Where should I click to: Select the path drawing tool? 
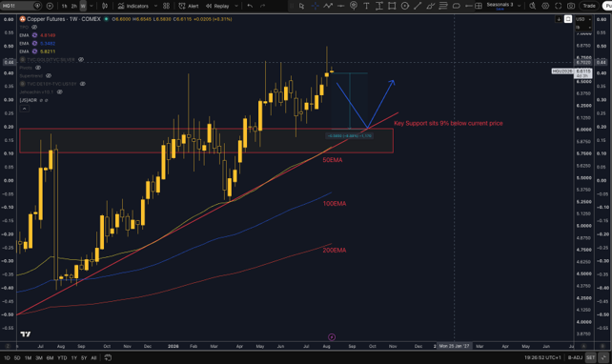click(x=328, y=6)
